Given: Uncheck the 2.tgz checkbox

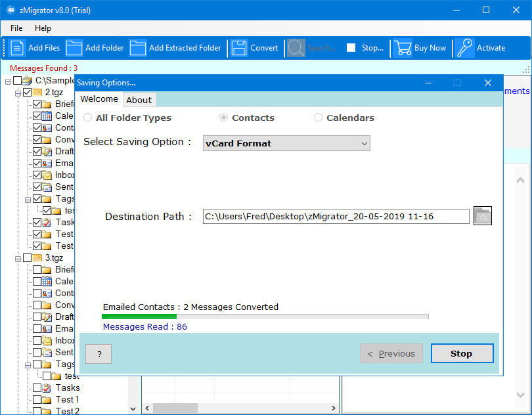Looking at the screenshot, I should 27,93.
